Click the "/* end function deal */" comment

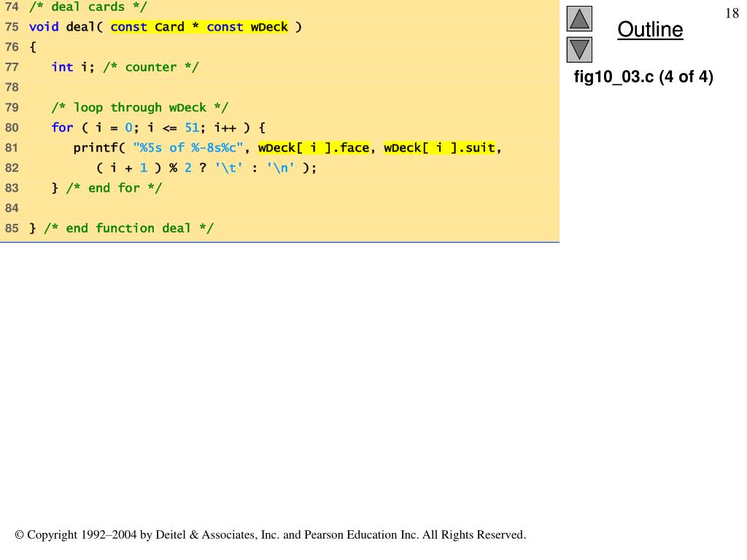[x=128, y=228]
